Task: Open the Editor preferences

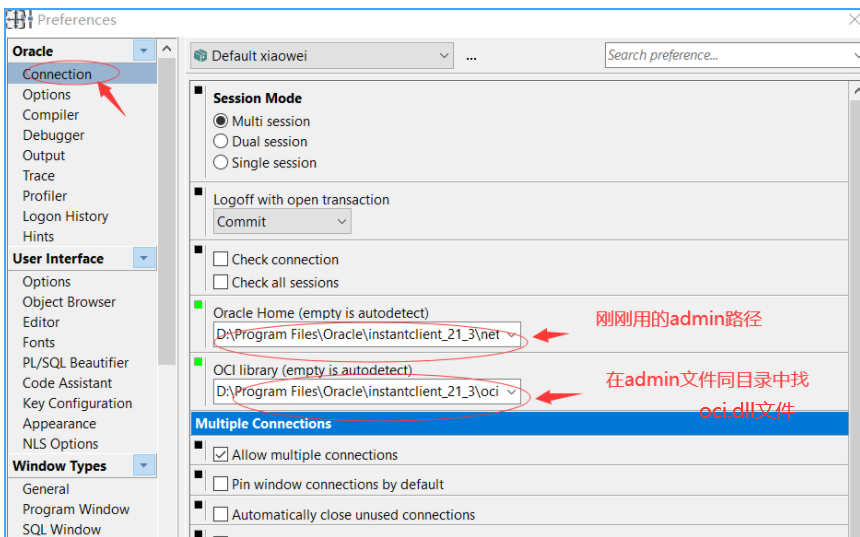Action: (41, 322)
